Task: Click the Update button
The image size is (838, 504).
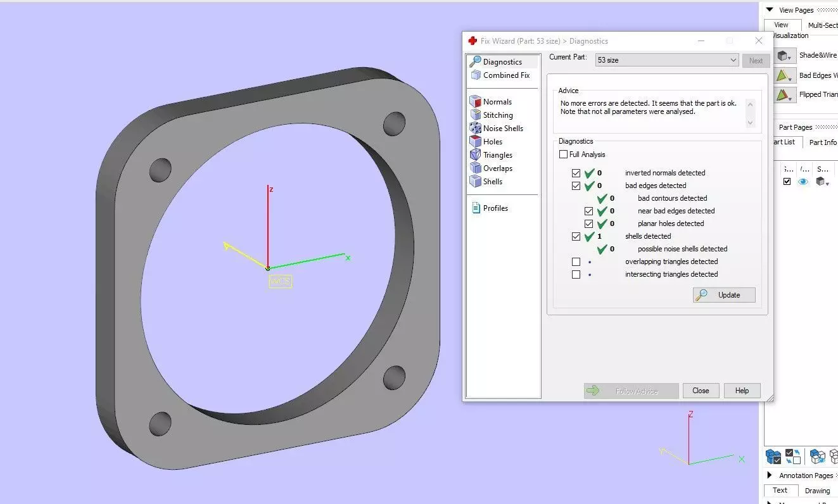Action: pyautogui.click(x=724, y=295)
